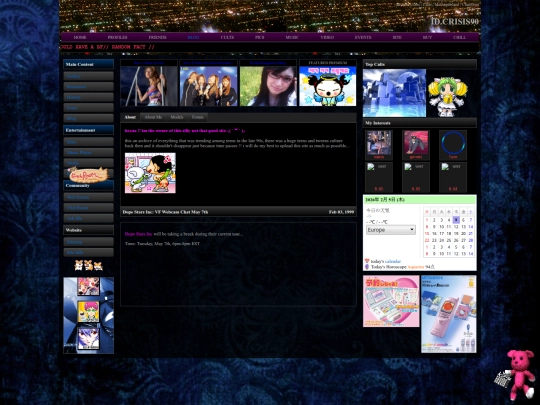Click the pink flip phone advertisement

tap(449, 314)
